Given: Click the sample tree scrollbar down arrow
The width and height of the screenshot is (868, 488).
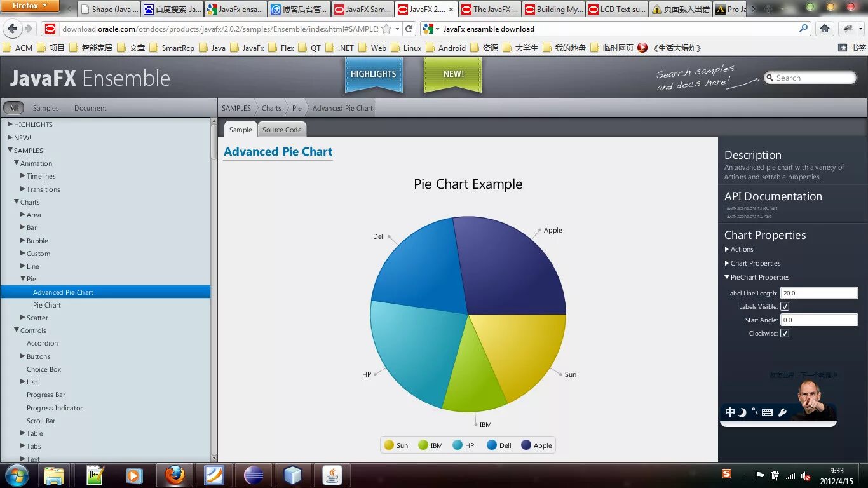Looking at the screenshot, I should tap(214, 457).
